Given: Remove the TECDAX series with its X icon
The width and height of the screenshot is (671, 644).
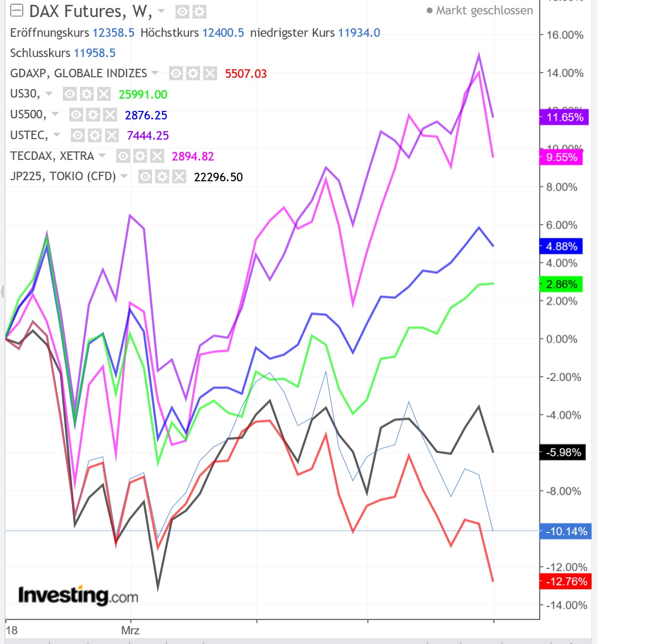Looking at the screenshot, I should pos(156,156).
